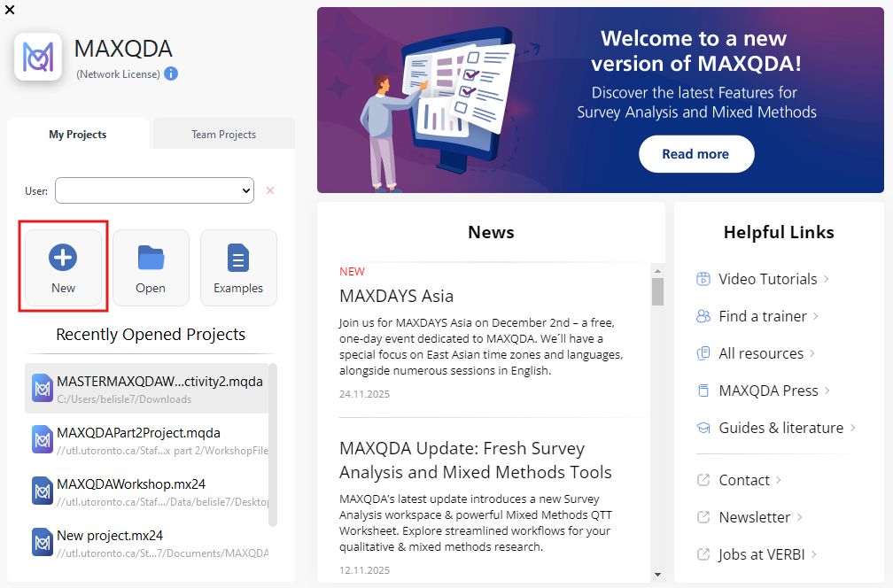Click the red NEW label

point(352,272)
